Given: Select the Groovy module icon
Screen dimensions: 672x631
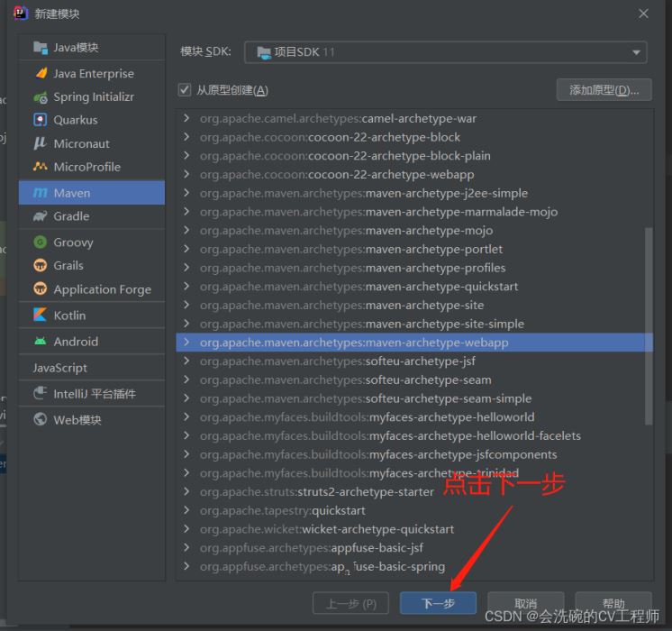Looking at the screenshot, I should click(x=40, y=242).
